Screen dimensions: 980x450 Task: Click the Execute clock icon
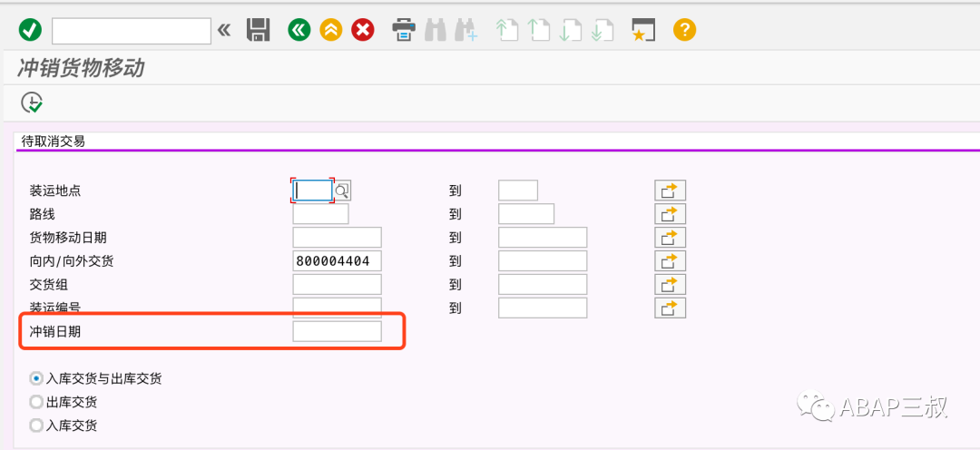[x=32, y=103]
